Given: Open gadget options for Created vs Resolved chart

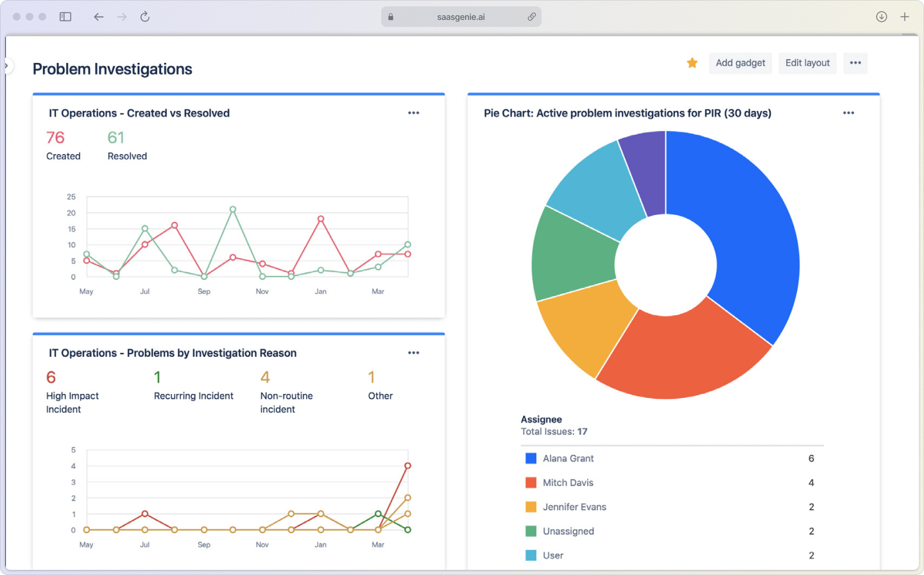Looking at the screenshot, I should tap(413, 112).
